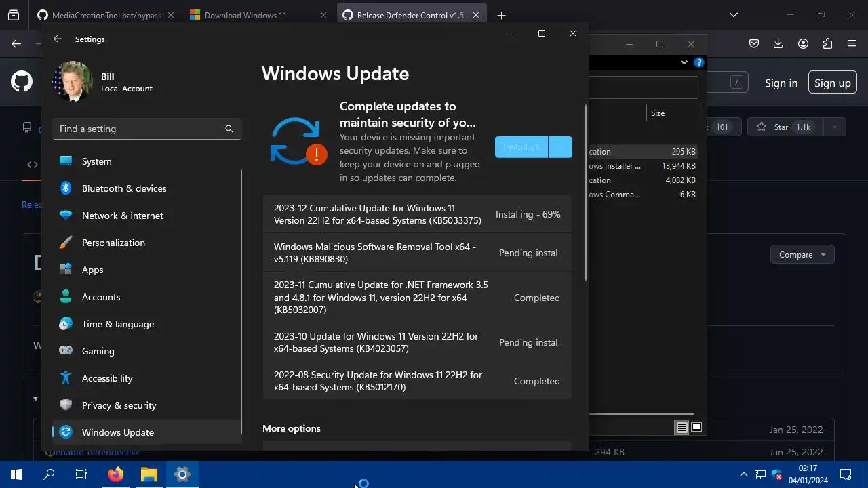Open Apps settings category

(x=146, y=270)
